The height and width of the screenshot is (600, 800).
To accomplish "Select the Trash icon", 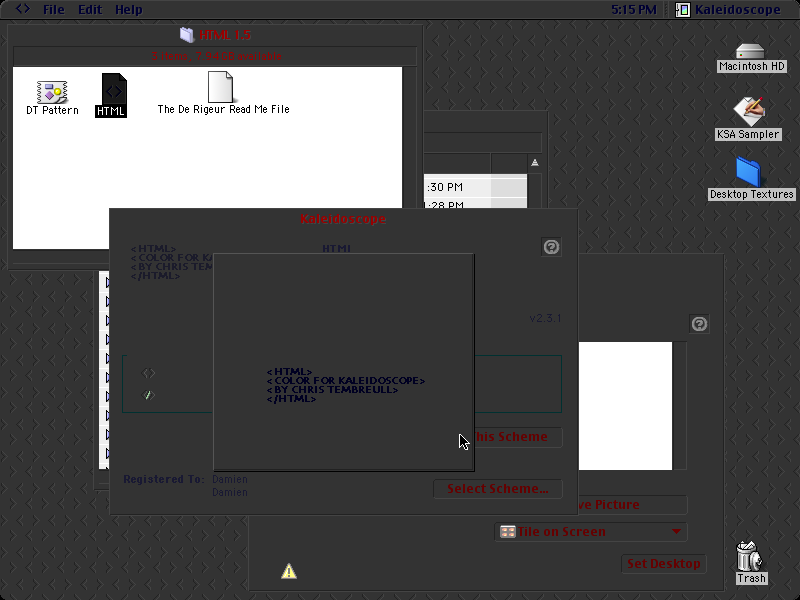I will [x=748, y=556].
